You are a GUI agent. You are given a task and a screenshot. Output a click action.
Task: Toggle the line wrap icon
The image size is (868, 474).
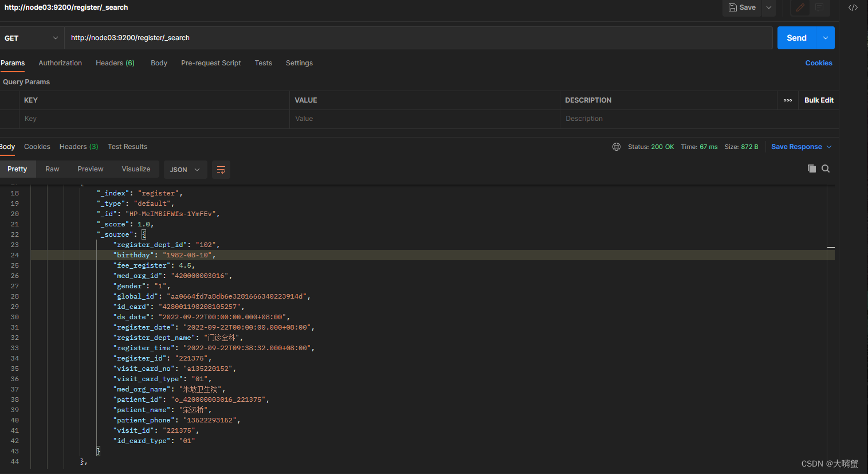click(x=221, y=170)
